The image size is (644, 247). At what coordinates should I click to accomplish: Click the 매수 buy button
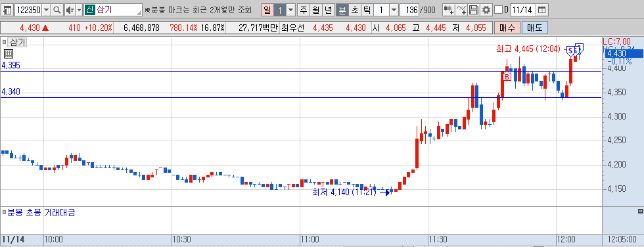507,28
